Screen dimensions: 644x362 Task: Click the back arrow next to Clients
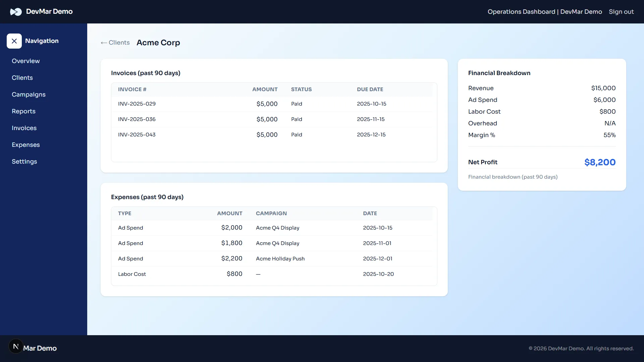[104, 43]
